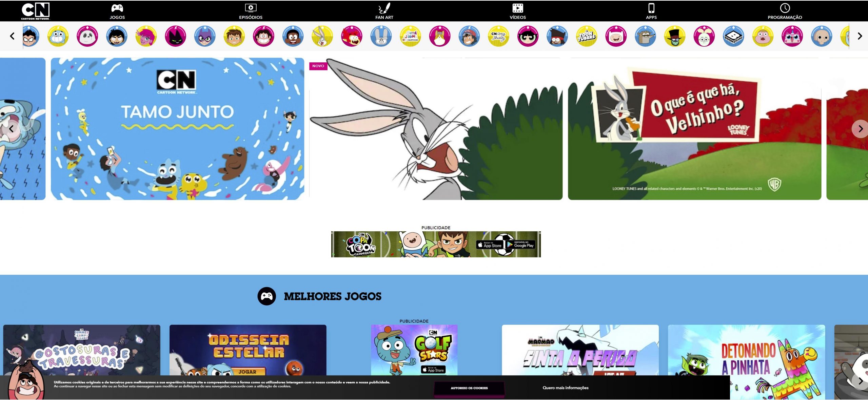Open the Copa Toon Campeões ad banner

(436, 244)
